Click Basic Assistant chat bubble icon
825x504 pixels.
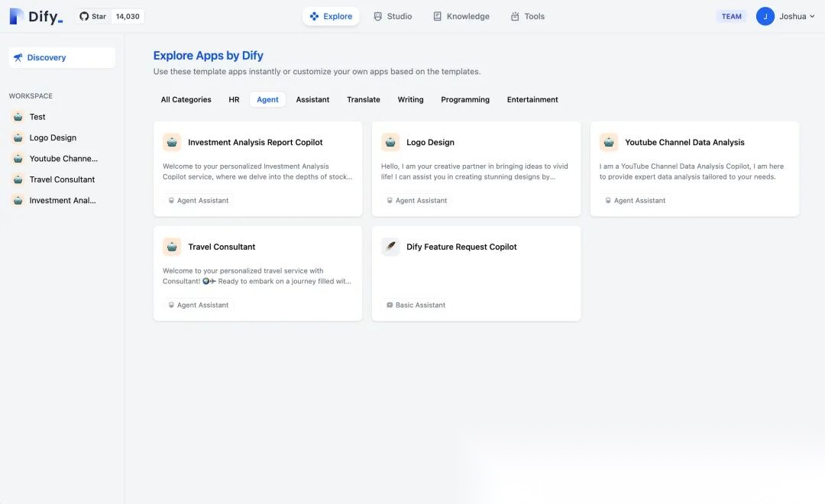tap(390, 305)
